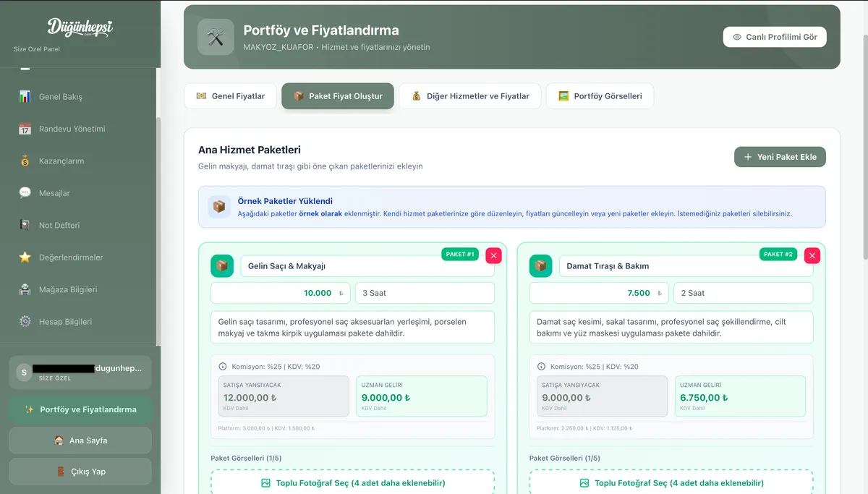Image resolution: width=868 pixels, height=494 pixels.
Task: Click the 6.750,00 ₺ Uzman Geliri value
Action: point(704,397)
